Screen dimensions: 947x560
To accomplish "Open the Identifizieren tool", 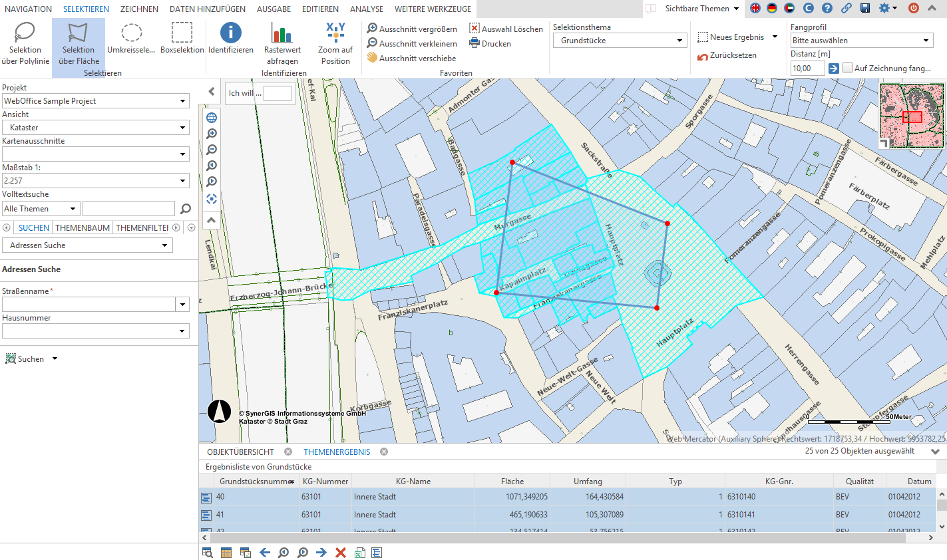I will coord(230,41).
